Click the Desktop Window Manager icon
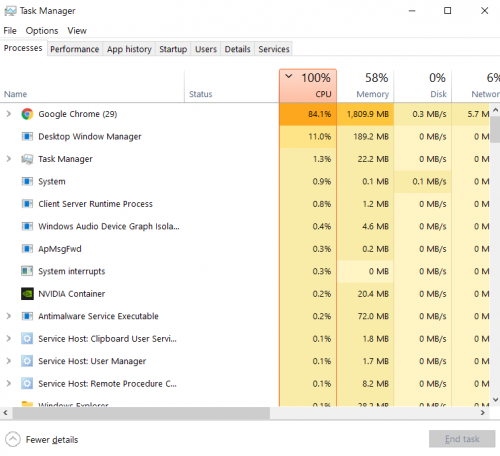Viewport: 500px width, 456px height. pos(27,136)
